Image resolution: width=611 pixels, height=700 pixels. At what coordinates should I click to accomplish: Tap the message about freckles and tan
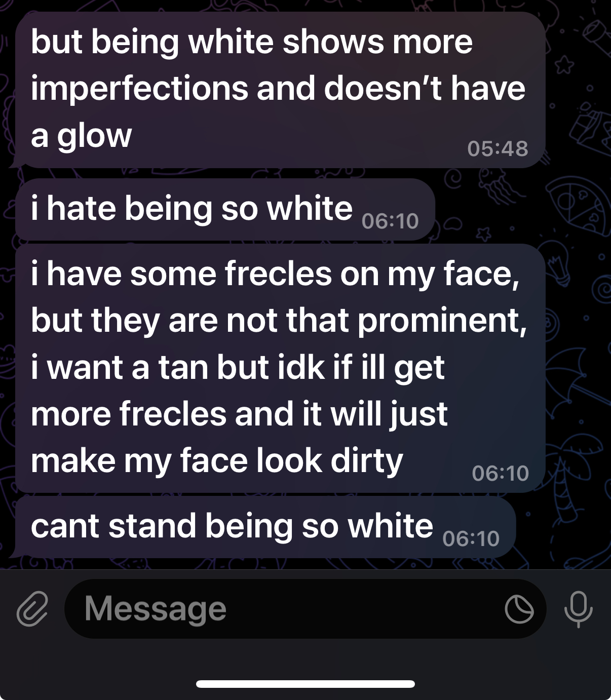click(x=280, y=368)
